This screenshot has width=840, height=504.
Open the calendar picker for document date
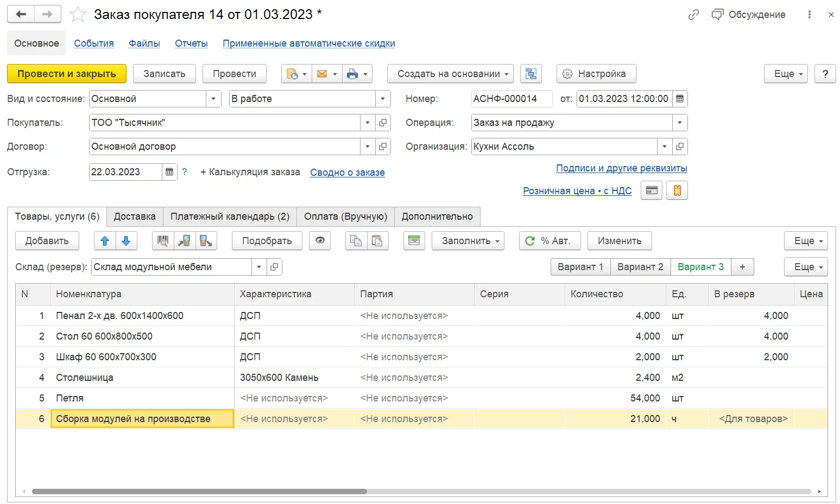click(680, 99)
